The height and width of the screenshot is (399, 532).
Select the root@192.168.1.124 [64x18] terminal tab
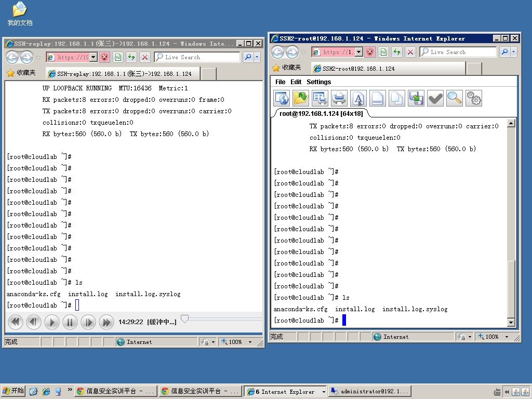point(321,113)
